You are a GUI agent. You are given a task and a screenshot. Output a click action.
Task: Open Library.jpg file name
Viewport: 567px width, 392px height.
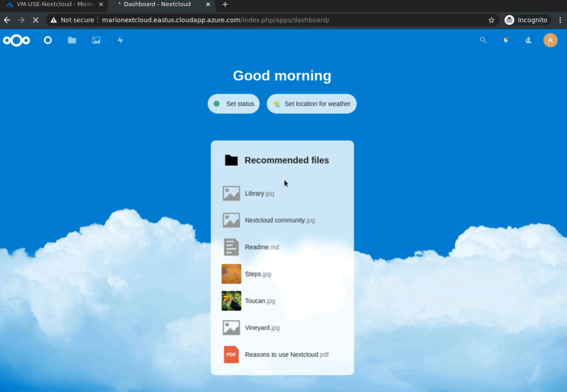click(x=259, y=193)
